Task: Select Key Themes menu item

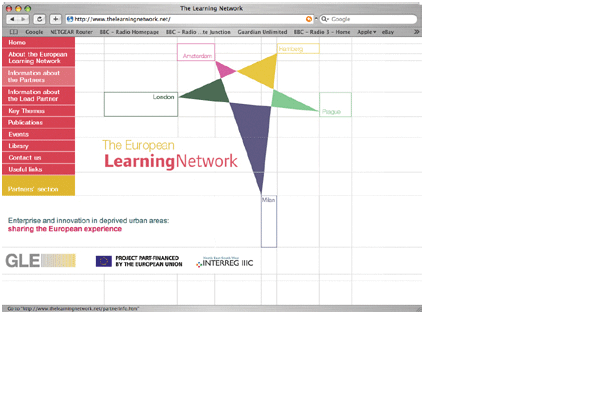Action: click(38, 111)
